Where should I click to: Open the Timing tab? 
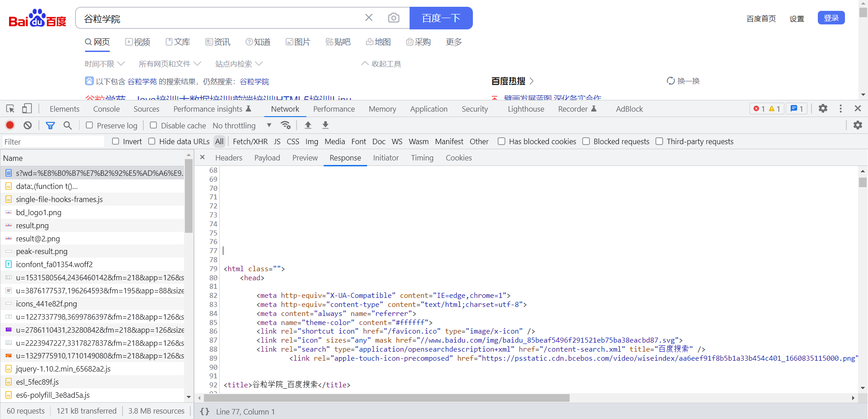coord(422,158)
